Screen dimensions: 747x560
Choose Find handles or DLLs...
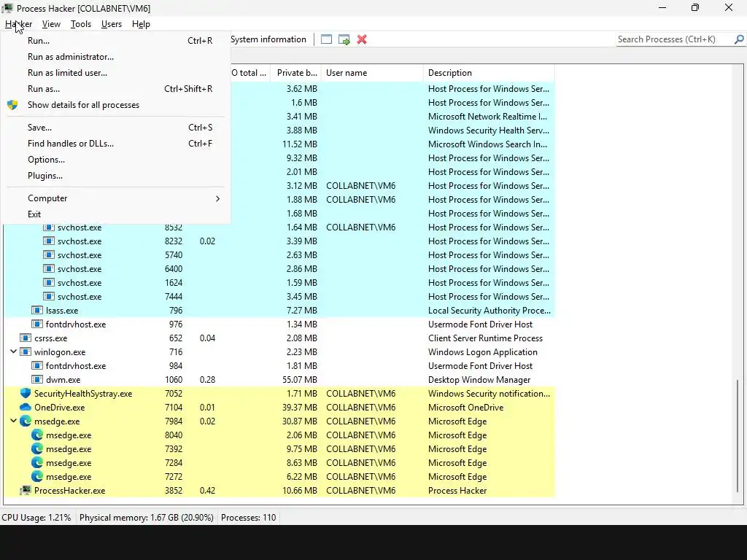[x=116, y=144]
